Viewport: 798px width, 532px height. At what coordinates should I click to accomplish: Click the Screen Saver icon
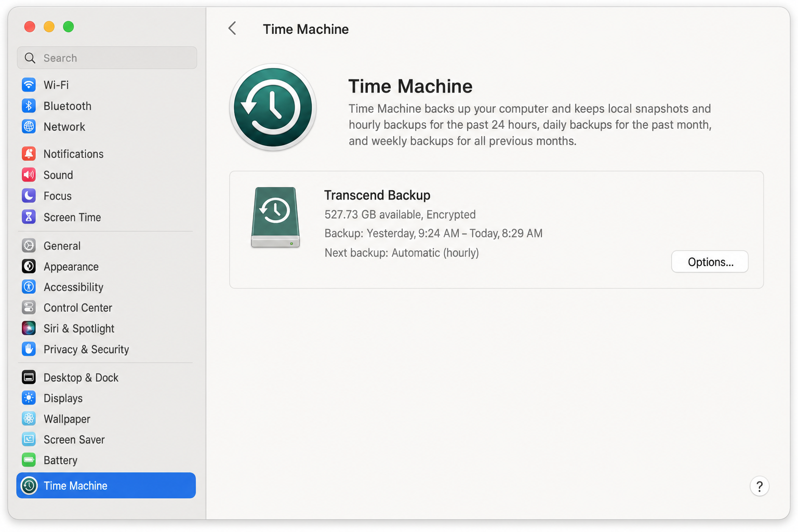[x=29, y=440]
